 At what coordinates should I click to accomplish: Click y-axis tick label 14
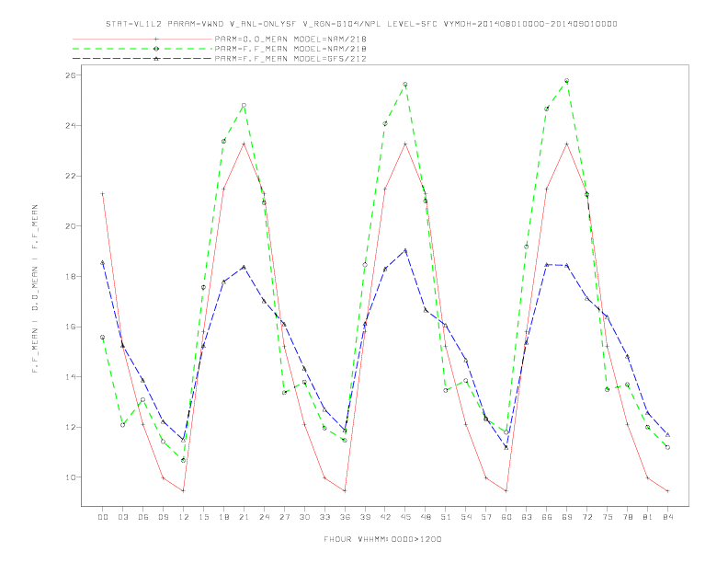(70, 377)
